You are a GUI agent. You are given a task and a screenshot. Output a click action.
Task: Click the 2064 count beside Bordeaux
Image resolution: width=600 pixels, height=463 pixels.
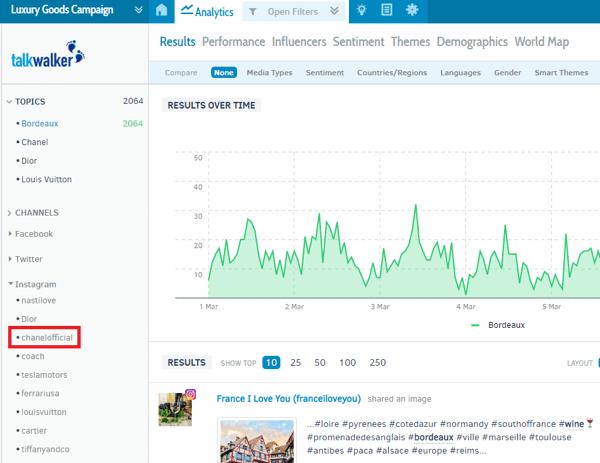pos(132,124)
